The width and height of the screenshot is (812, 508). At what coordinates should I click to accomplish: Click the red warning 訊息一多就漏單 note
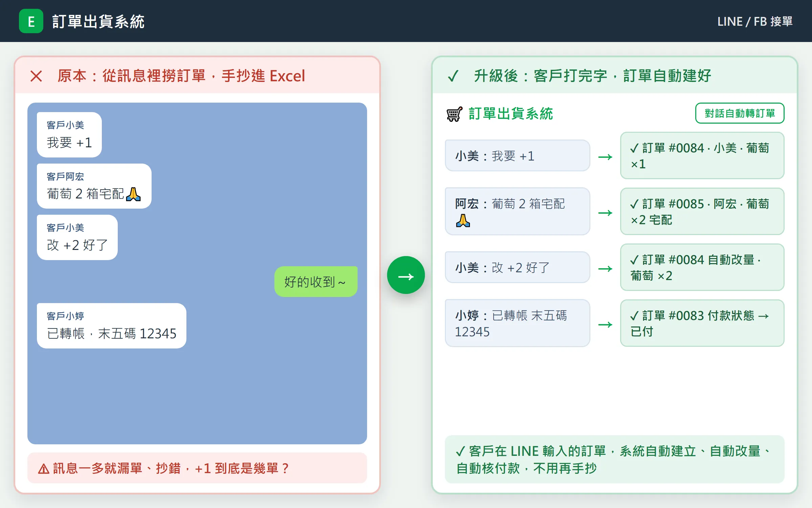[197, 468]
